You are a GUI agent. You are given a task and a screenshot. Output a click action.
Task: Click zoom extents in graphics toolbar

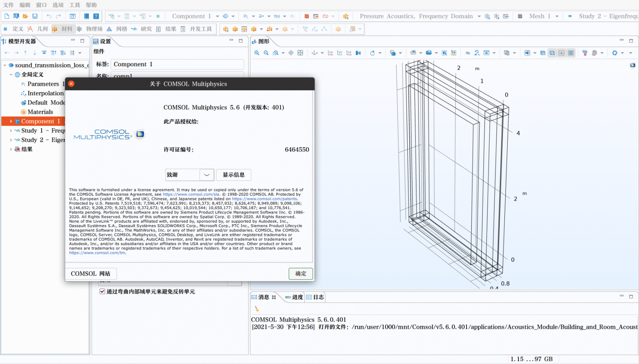point(300,53)
